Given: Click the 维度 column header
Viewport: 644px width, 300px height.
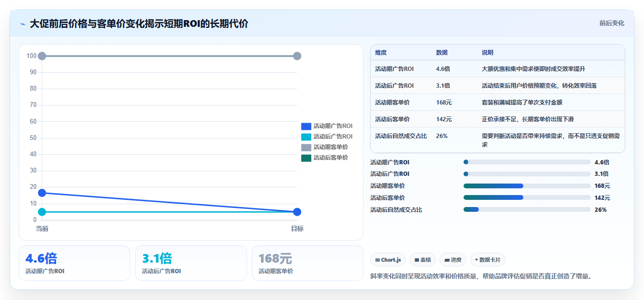Looking at the screenshot, I should 381,52.
